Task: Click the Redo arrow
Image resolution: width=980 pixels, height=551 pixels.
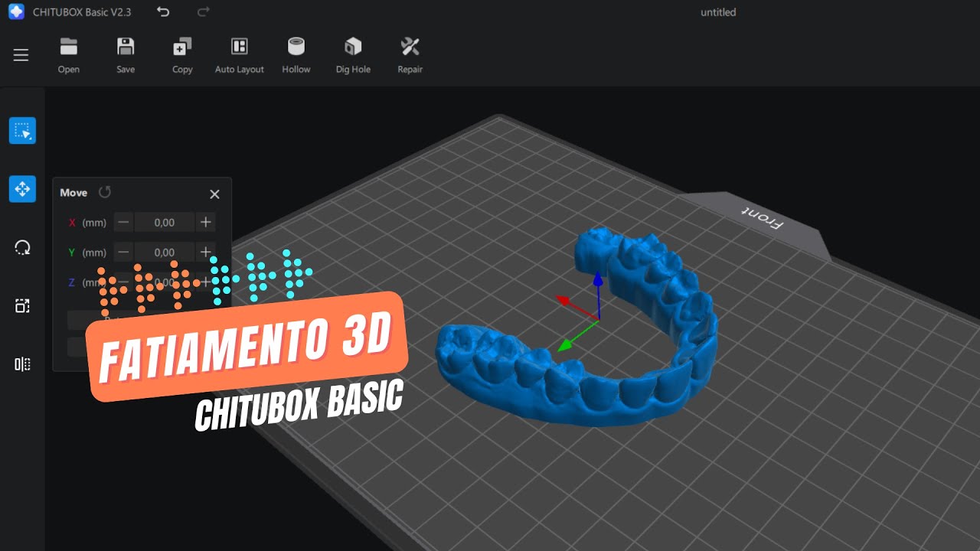Action: (203, 11)
